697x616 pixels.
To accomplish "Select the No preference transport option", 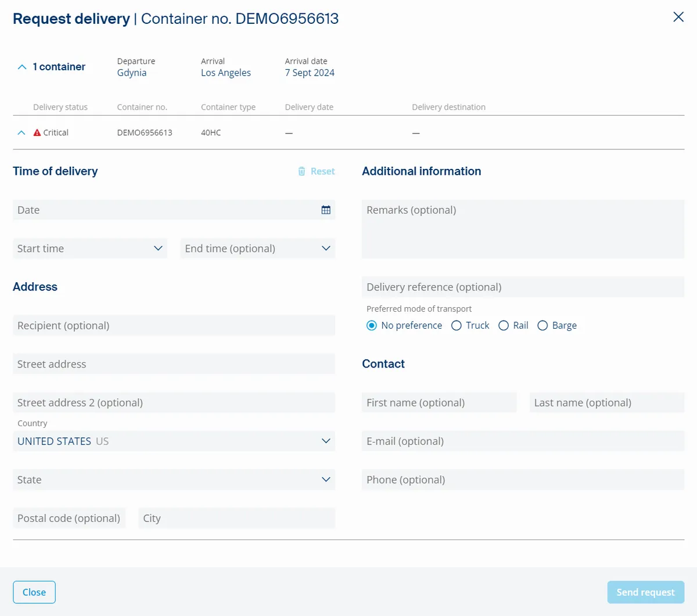I will (x=371, y=325).
